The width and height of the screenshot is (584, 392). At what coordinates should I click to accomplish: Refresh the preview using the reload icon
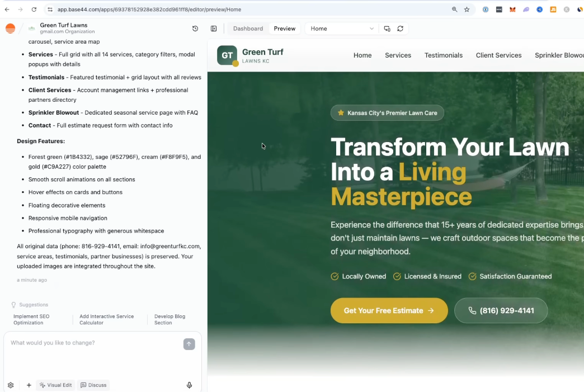401,29
